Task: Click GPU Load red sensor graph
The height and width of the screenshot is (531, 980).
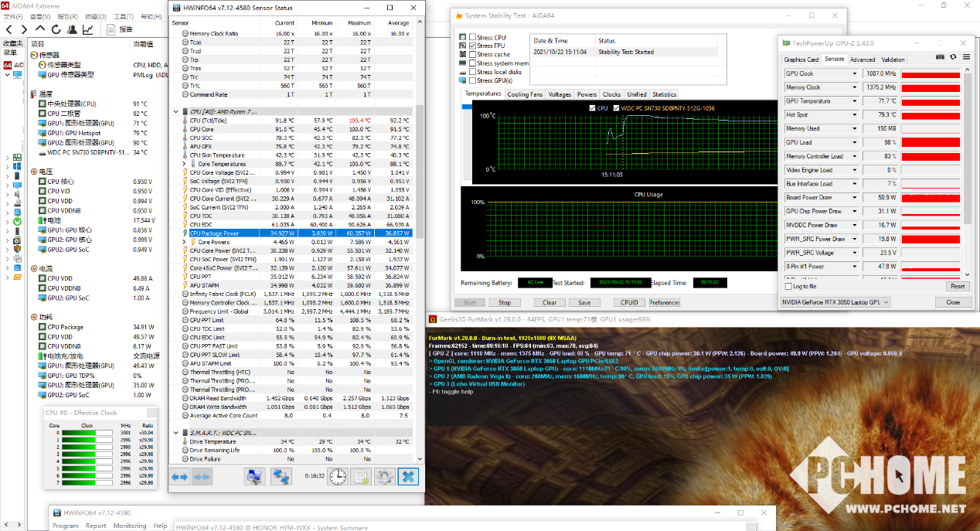Action: click(931, 143)
